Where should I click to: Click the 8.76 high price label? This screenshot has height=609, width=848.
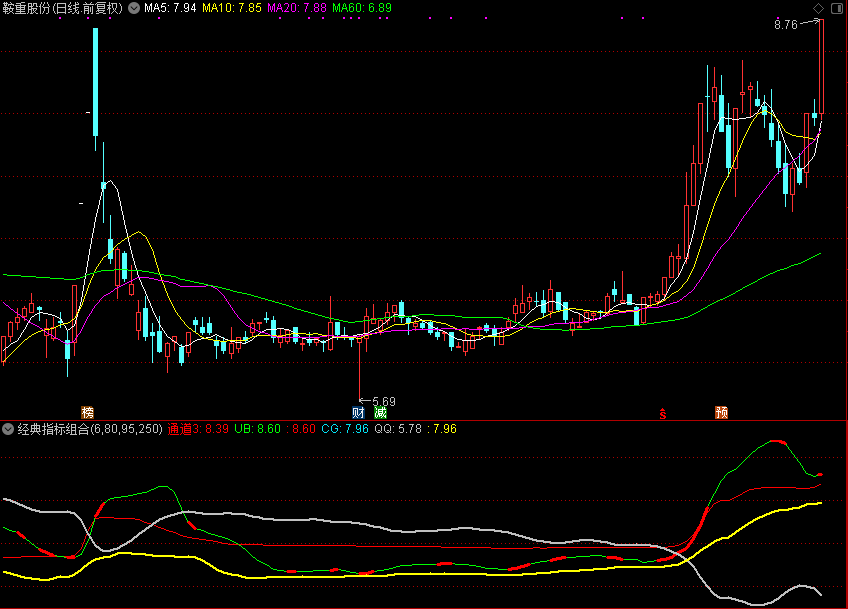click(x=786, y=24)
